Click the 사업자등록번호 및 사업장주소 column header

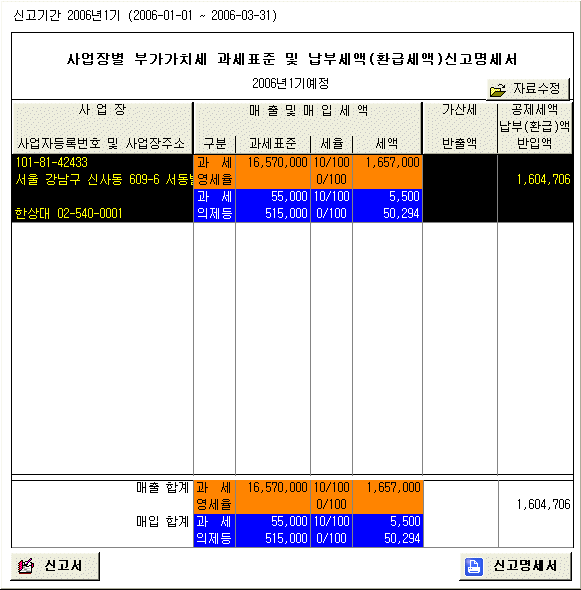[101, 143]
